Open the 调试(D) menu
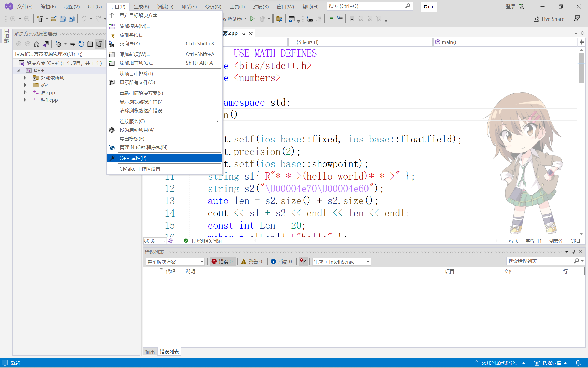The width and height of the screenshot is (588, 368). point(165,7)
